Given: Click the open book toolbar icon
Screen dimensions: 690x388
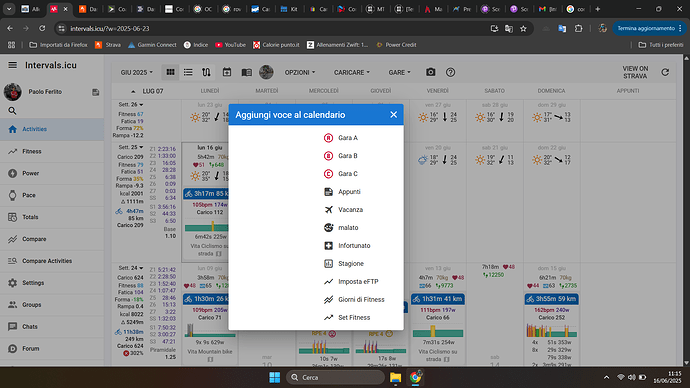Looking at the screenshot, I should [246, 72].
